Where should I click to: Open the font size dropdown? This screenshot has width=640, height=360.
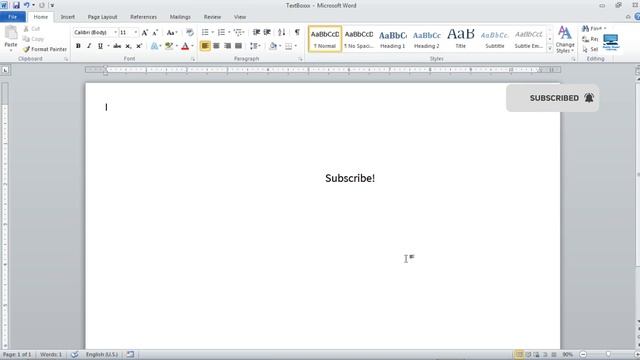(136, 32)
